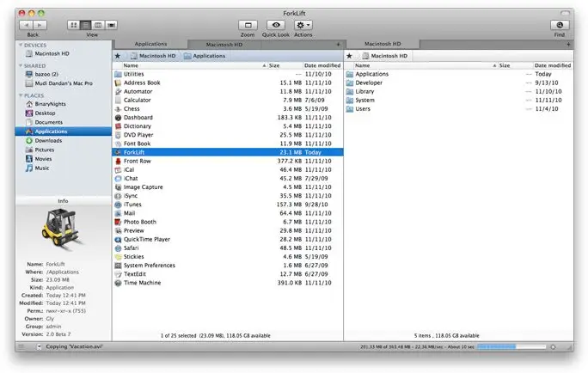Select Calculator application
Image resolution: width=588 pixels, height=373 pixels.
(x=228, y=100)
